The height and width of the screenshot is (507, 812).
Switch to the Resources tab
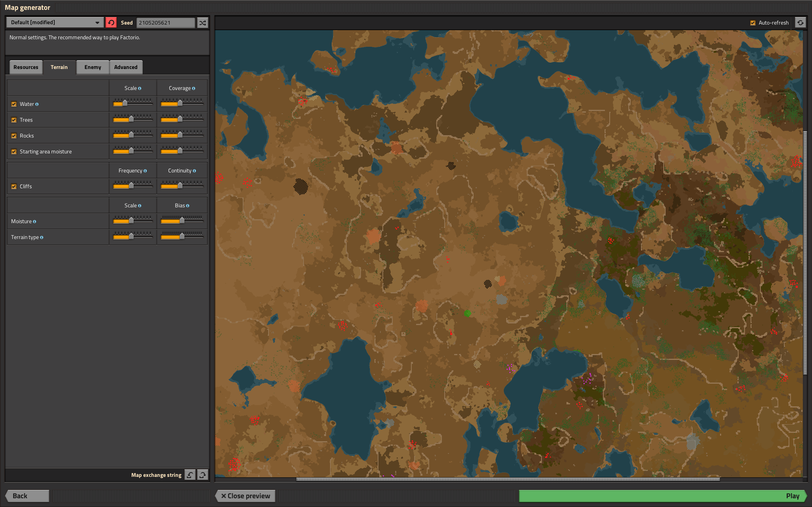coord(26,67)
